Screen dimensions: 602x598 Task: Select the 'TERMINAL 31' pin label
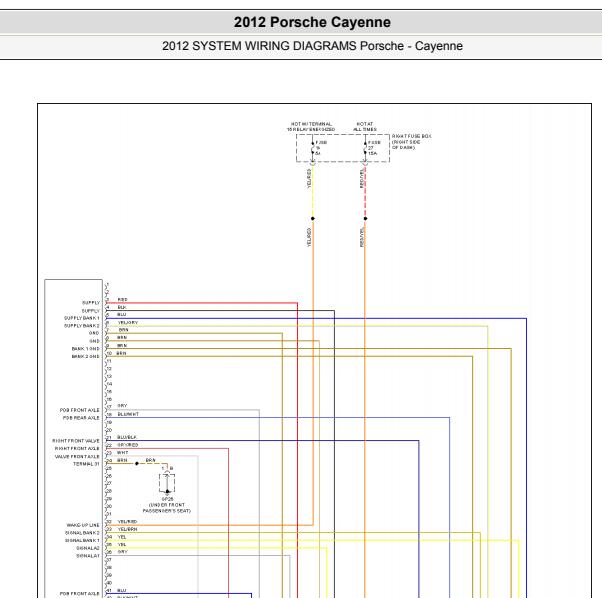tap(86, 464)
